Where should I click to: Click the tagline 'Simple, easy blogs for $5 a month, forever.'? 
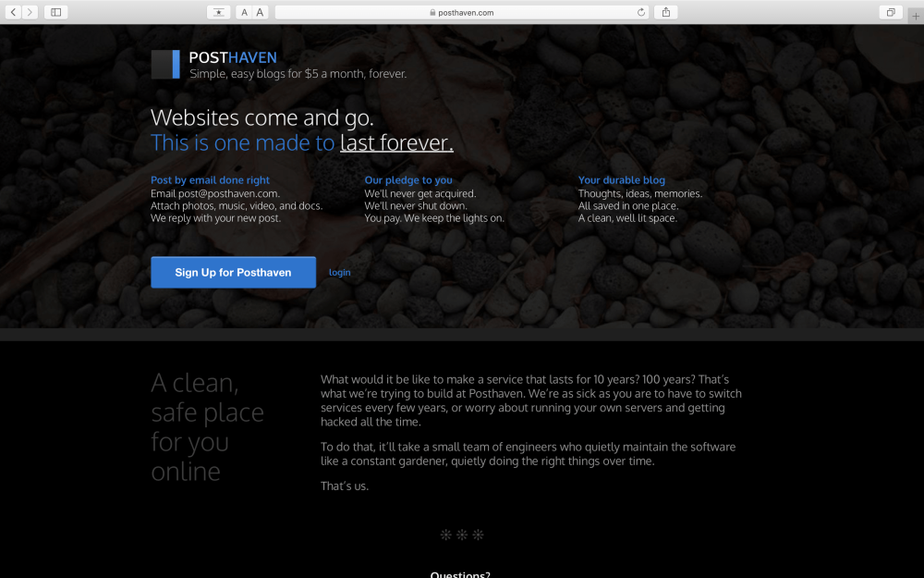[298, 74]
